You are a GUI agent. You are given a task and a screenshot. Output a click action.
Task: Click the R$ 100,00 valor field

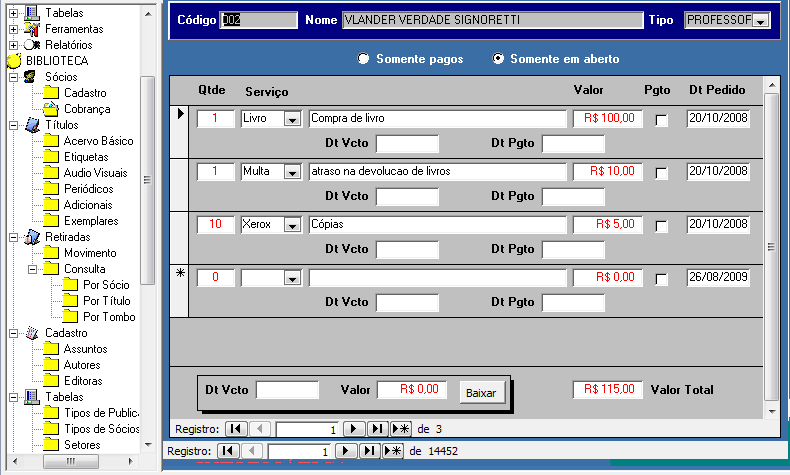pos(608,118)
